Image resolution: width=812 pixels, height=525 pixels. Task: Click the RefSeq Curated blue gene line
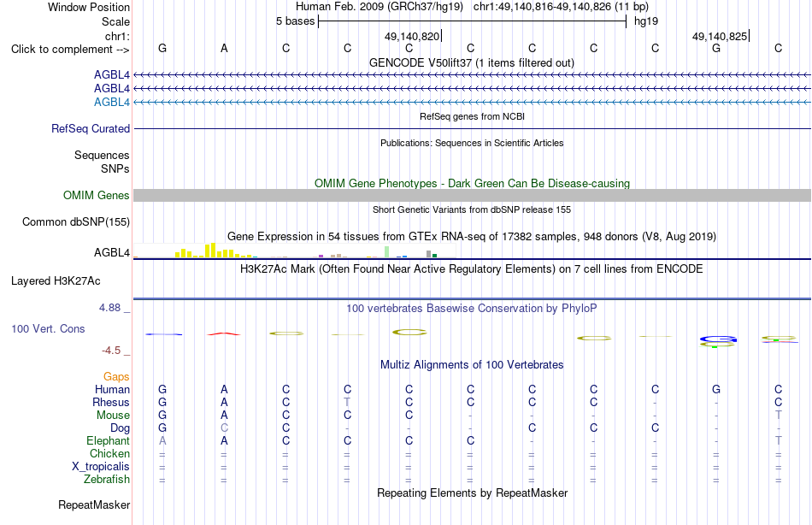pyautogui.click(x=472, y=128)
